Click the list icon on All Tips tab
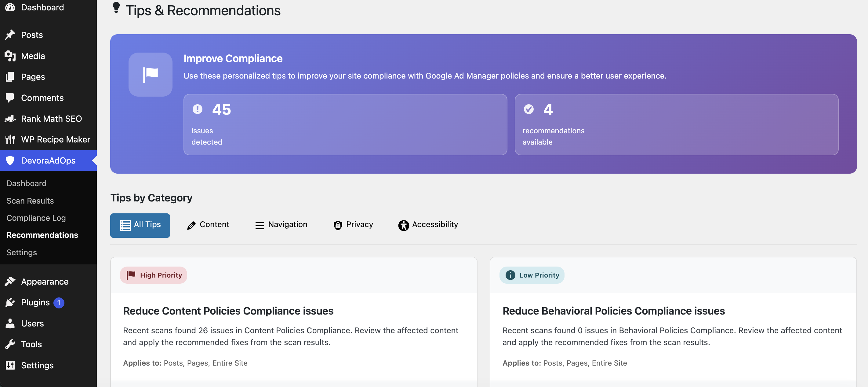 [125, 225]
